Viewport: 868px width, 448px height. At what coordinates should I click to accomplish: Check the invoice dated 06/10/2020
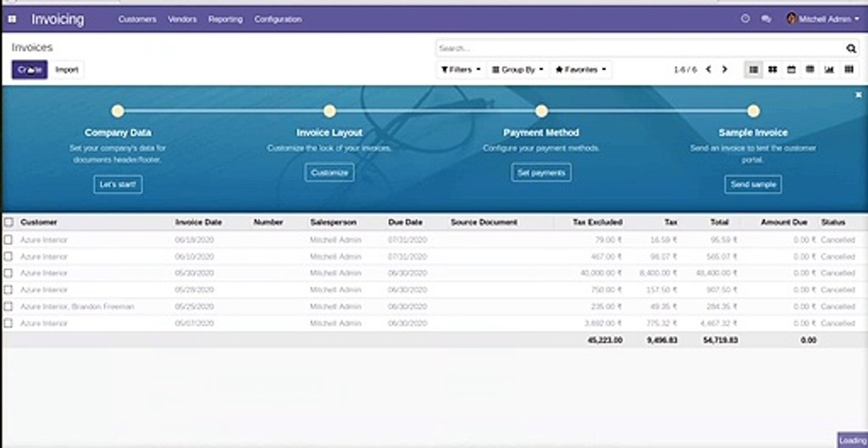[x=9, y=256]
